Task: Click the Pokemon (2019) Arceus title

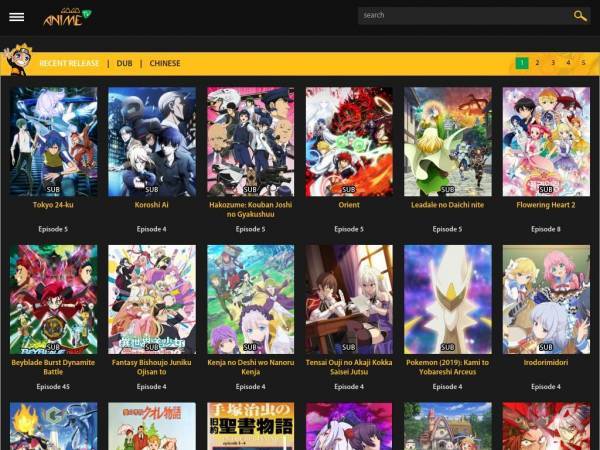Action: [447, 367]
